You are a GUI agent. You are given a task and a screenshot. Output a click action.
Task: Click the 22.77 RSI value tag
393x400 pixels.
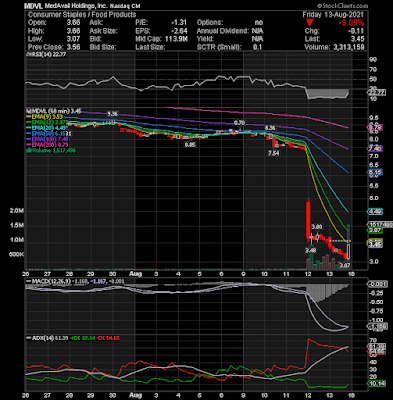pyautogui.click(x=377, y=92)
